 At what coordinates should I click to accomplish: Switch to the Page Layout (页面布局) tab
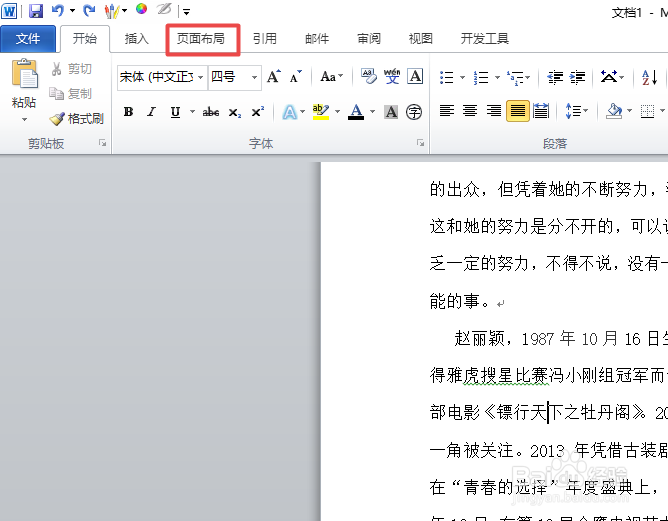[201, 39]
